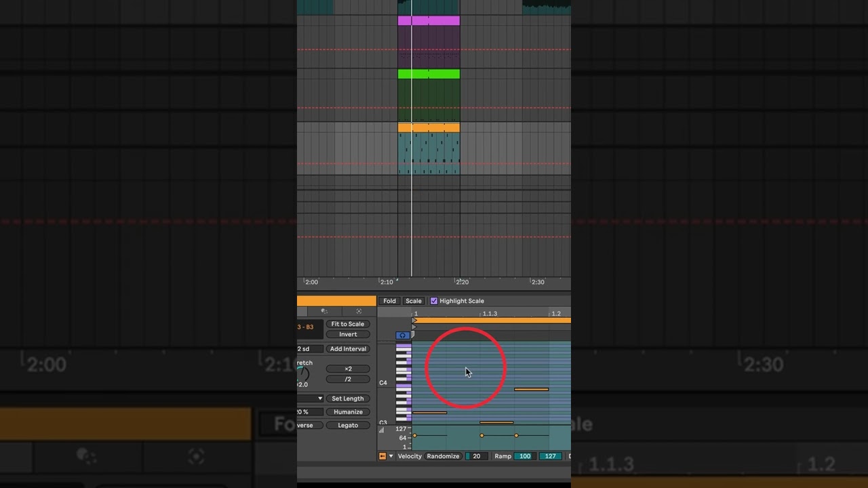The width and height of the screenshot is (868, 488).
Task: Click the 2:10 time ruler marker
Action: coord(386,282)
